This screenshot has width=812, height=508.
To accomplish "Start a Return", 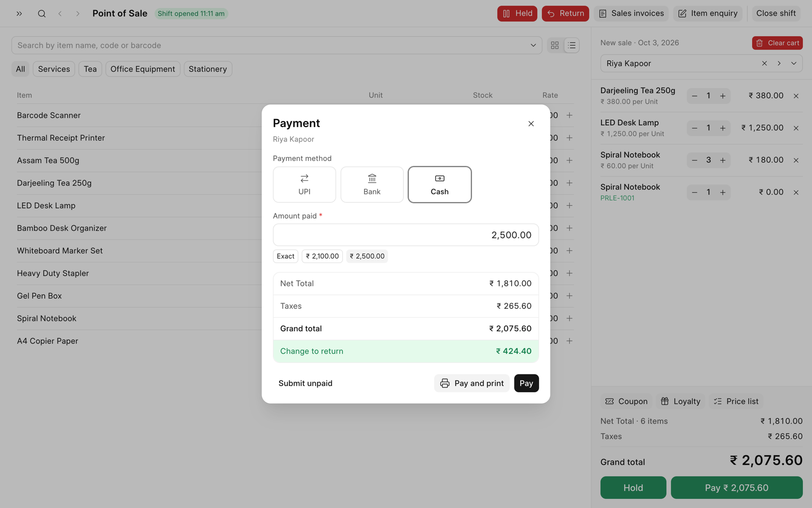I will [x=565, y=14].
